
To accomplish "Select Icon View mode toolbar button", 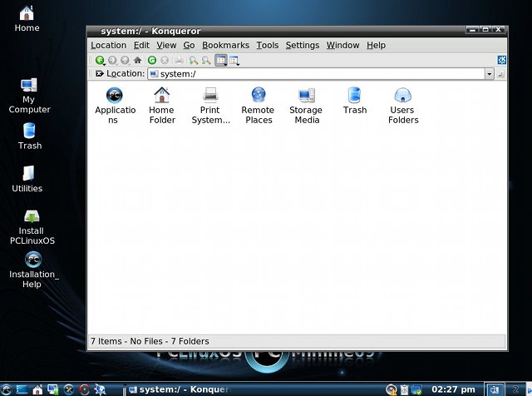I will [221, 61].
